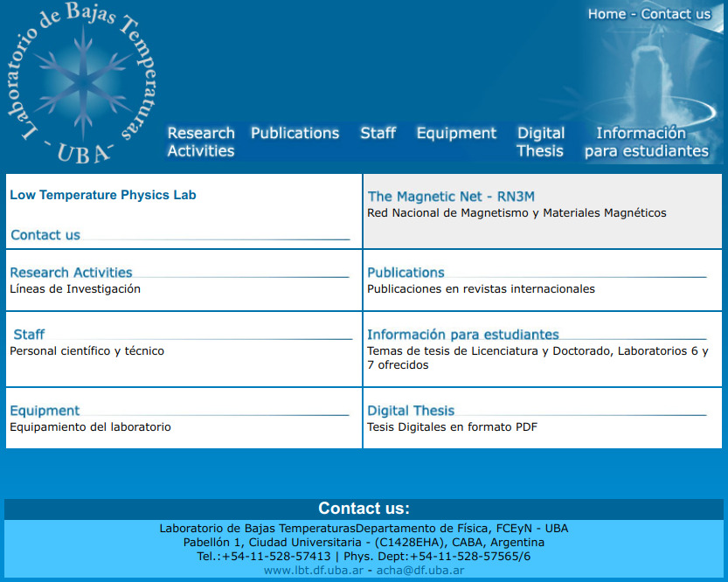Follow the Publications section heading link
The image size is (728, 582).
[406, 273]
